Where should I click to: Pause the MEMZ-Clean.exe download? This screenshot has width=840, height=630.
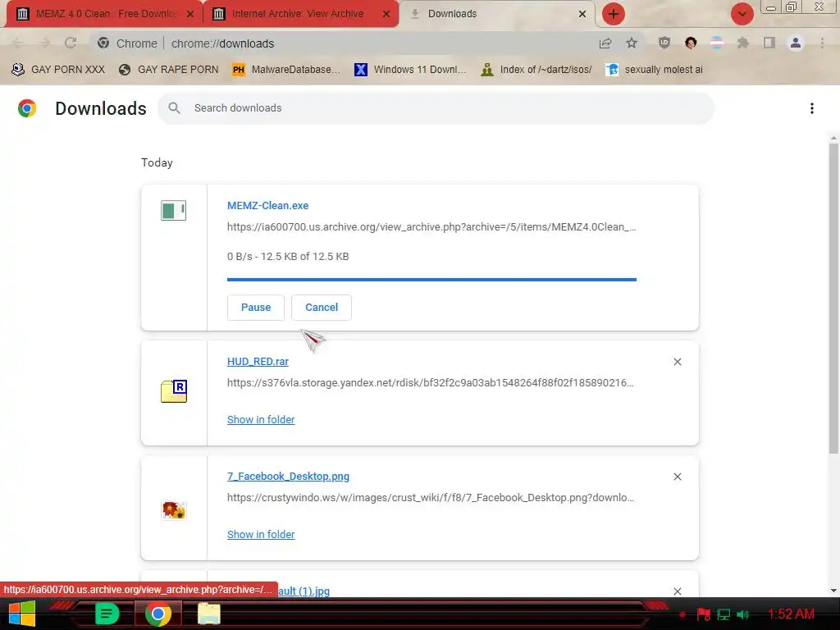coord(256,308)
